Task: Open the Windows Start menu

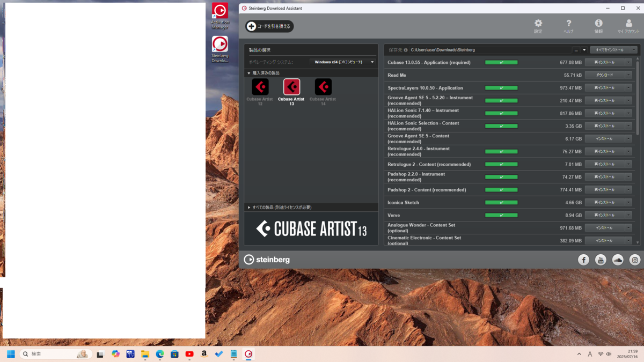Action: pos(11,354)
